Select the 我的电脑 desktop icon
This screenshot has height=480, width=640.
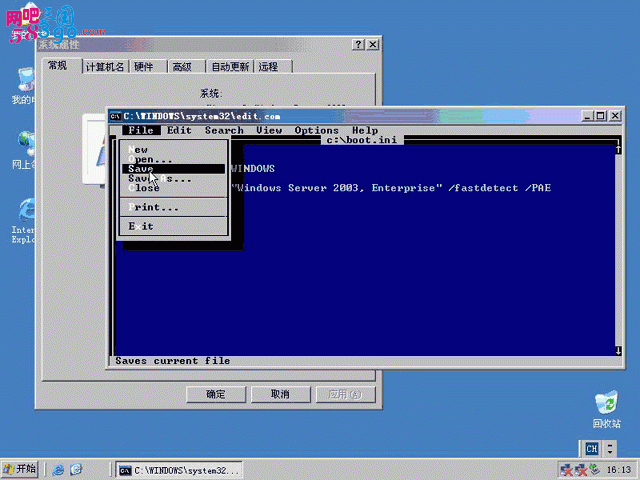click(x=24, y=86)
